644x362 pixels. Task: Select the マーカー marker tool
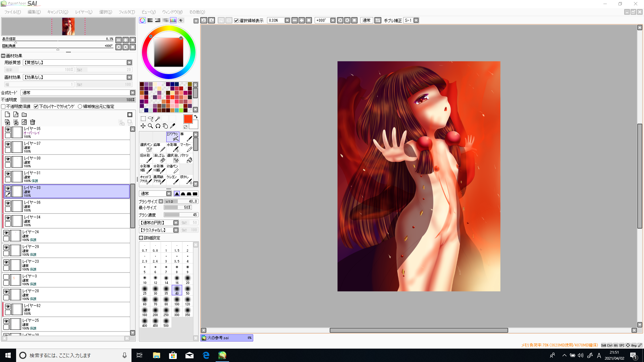(186, 147)
